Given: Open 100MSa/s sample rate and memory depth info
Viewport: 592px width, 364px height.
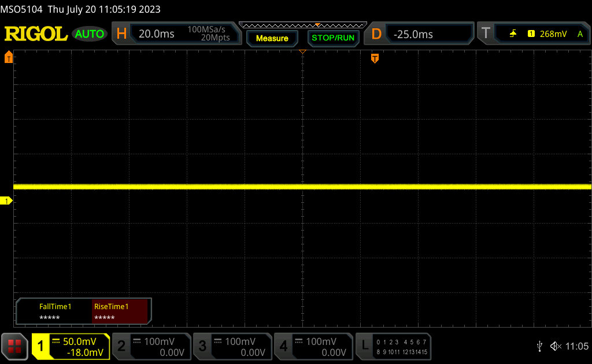Looking at the screenshot, I should click(x=209, y=33).
